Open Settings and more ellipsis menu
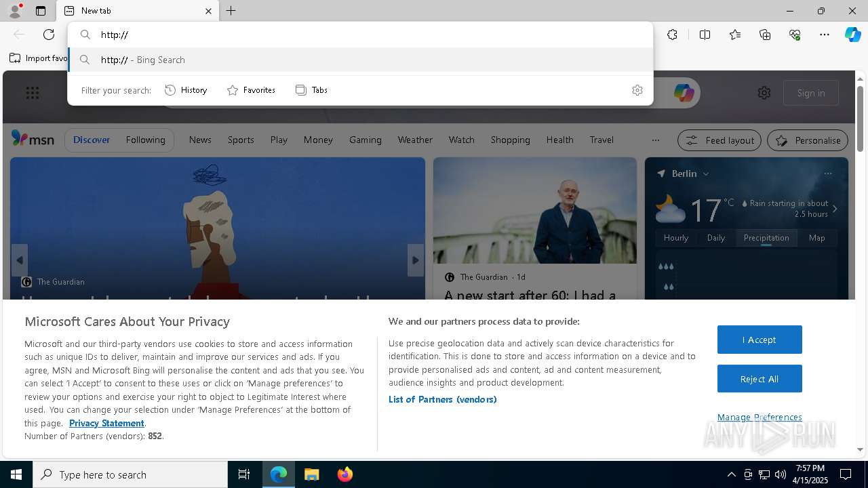 (825, 35)
